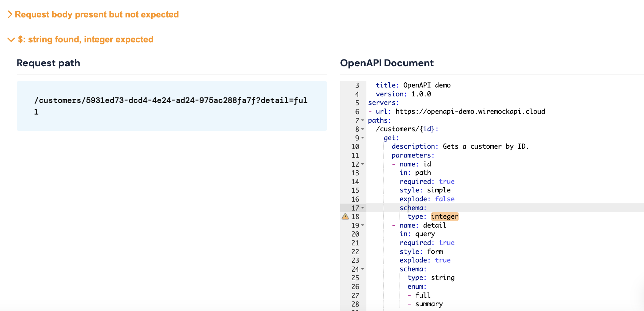Click the highlighted 'integer' type value
Viewport: 644px width, 311px height.
tap(445, 216)
